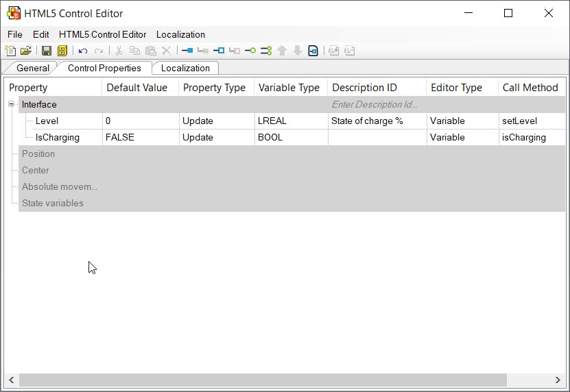570x392 pixels.
Task: Collapse the Interface tree node
Action: click(11, 104)
